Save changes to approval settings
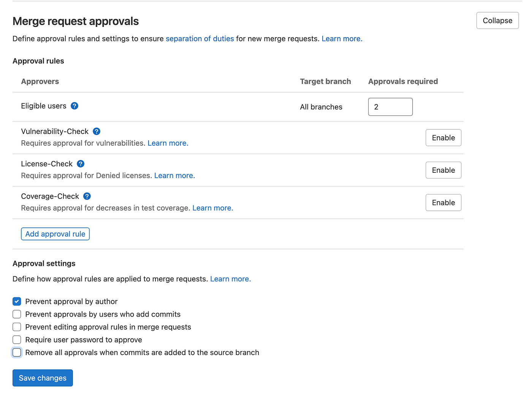The height and width of the screenshot is (396, 532). point(42,378)
